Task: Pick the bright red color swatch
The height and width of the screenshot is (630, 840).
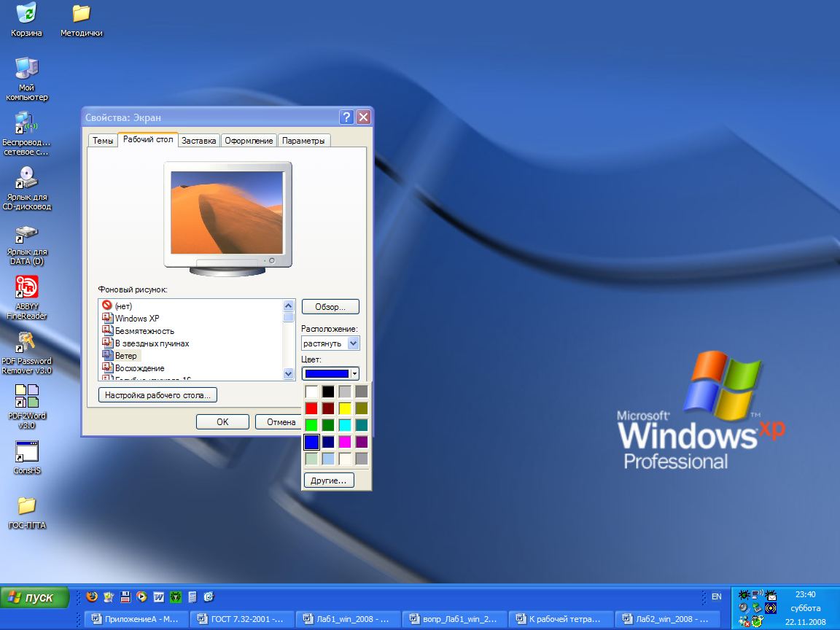Action: click(x=311, y=408)
